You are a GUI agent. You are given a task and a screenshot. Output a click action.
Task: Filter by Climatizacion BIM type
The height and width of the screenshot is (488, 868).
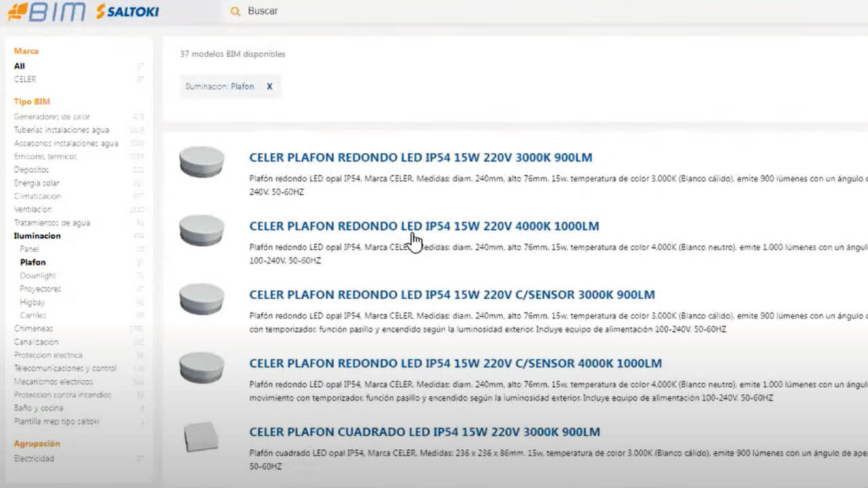point(37,197)
